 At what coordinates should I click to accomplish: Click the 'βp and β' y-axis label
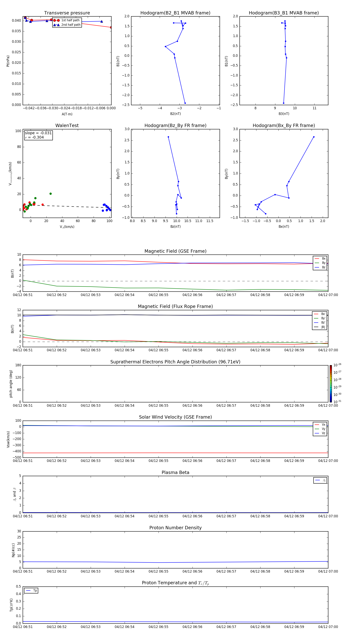14,494
